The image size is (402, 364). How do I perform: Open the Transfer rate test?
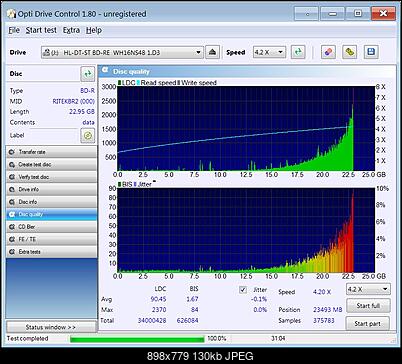click(51, 152)
